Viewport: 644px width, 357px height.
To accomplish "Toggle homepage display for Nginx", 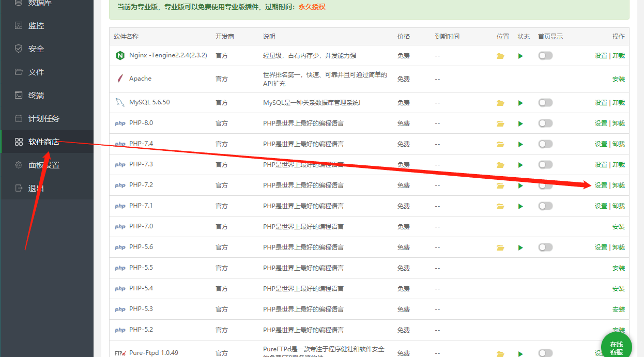I will coord(545,56).
